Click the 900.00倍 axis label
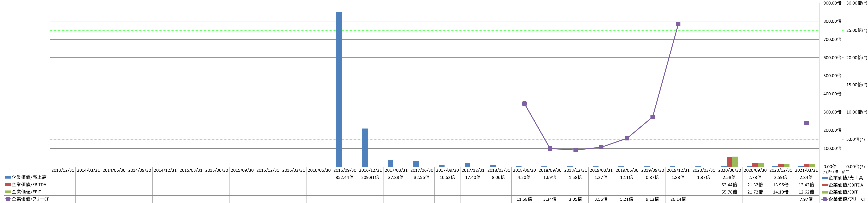The image size is (868, 203). pos(832,3)
